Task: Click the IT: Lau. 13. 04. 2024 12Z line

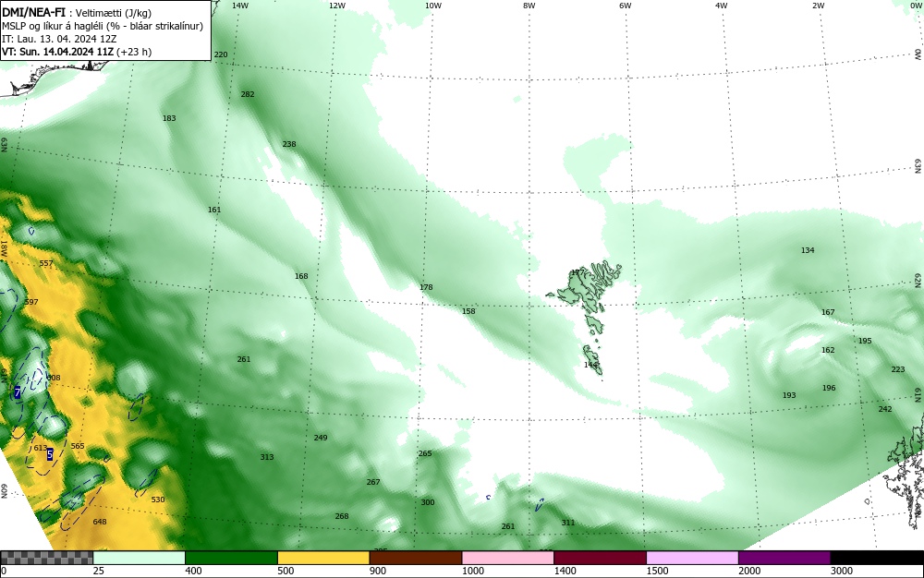Action: (59, 39)
